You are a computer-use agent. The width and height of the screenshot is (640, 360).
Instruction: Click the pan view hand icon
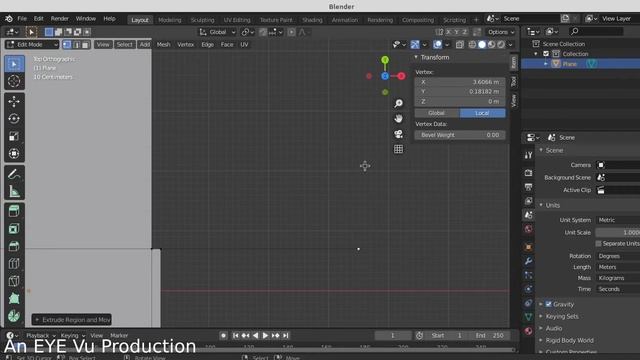(x=398, y=118)
